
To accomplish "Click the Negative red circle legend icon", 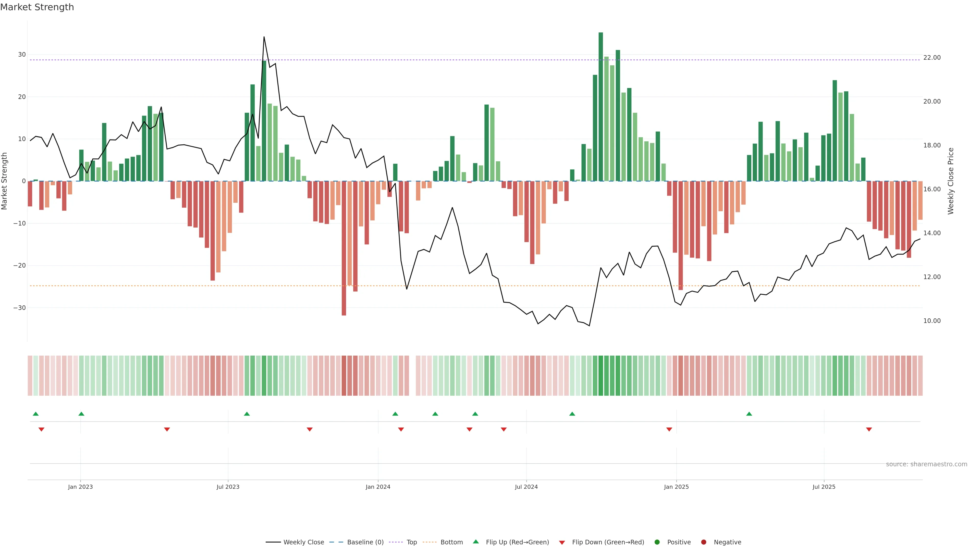I will [703, 542].
